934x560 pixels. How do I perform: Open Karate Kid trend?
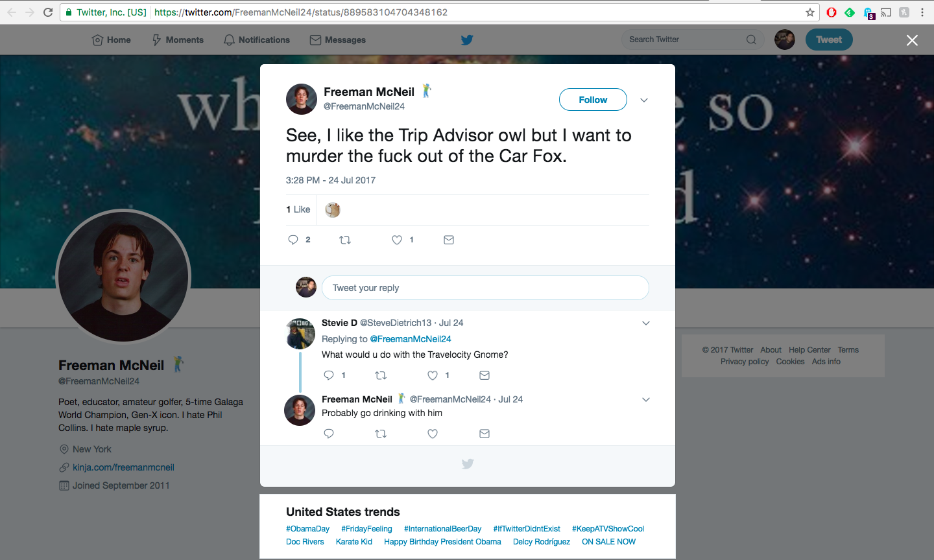tap(354, 542)
